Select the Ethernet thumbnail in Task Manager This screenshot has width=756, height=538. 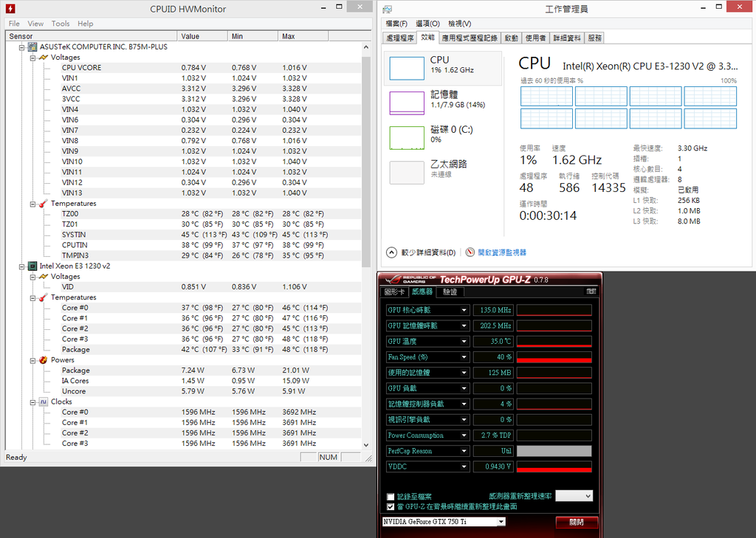pos(407,173)
